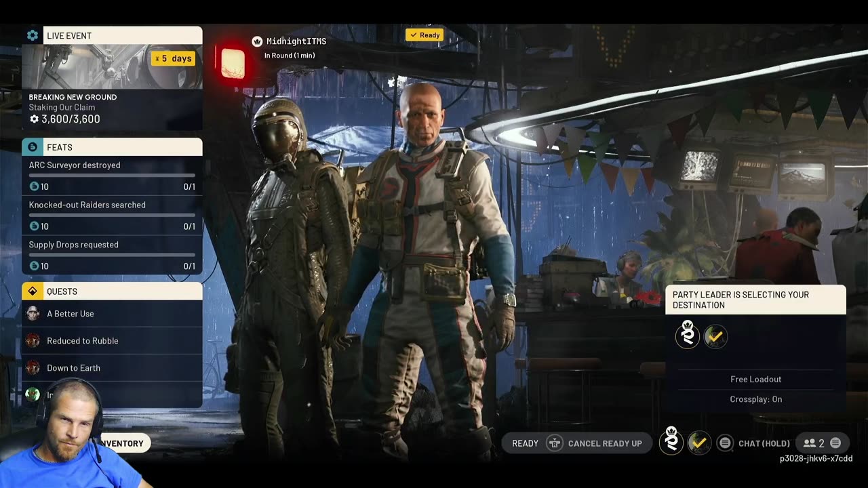Click the Free Loadout label
Viewport: 868px width, 488px height.
756,380
